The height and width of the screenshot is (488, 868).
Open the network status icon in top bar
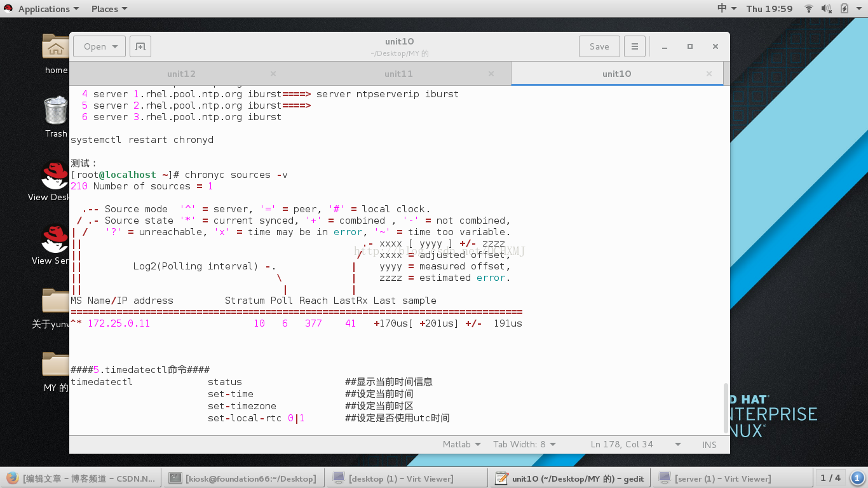tap(809, 9)
